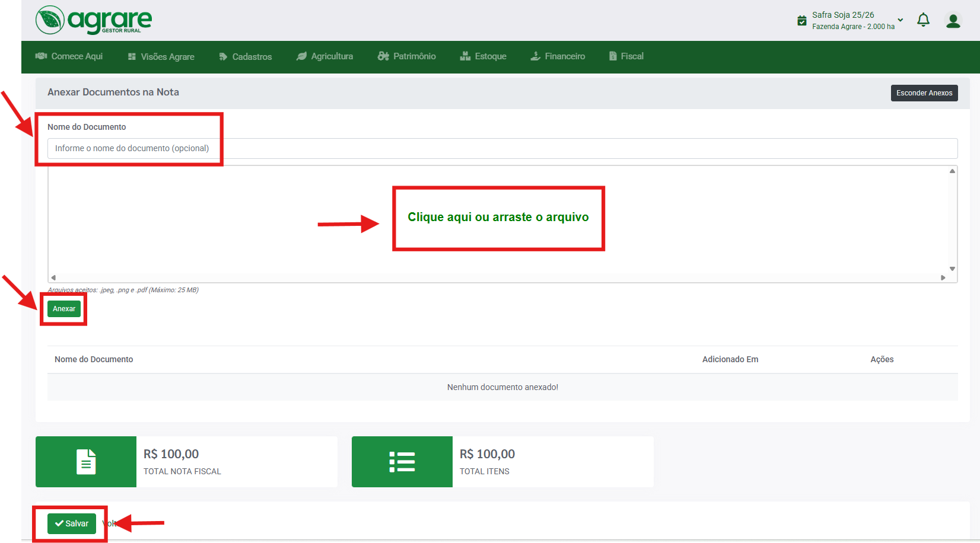Click the Esconder Anexos button
This screenshot has height=543, width=980.
click(x=924, y=93)
